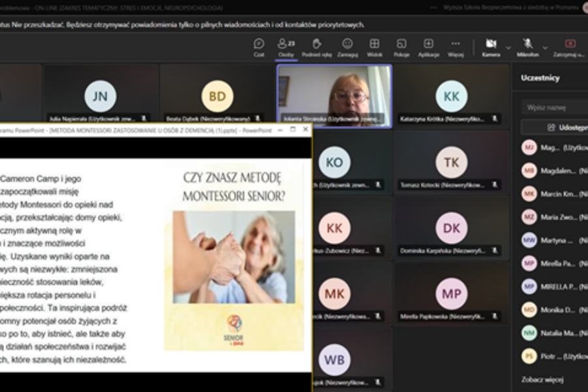
Task: Click the Zatrzymaj udostępnianie button
Action: tap(570, 48)
